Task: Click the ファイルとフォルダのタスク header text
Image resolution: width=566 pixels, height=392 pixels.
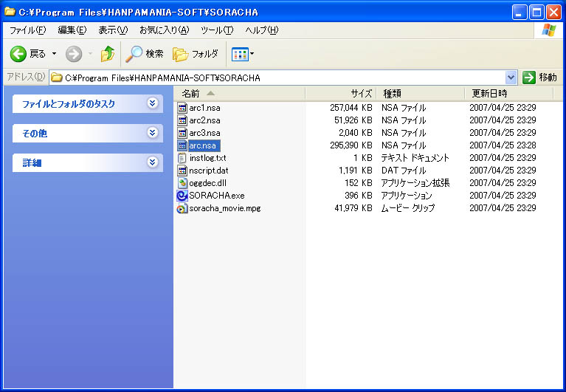Action: coord(69,104)
